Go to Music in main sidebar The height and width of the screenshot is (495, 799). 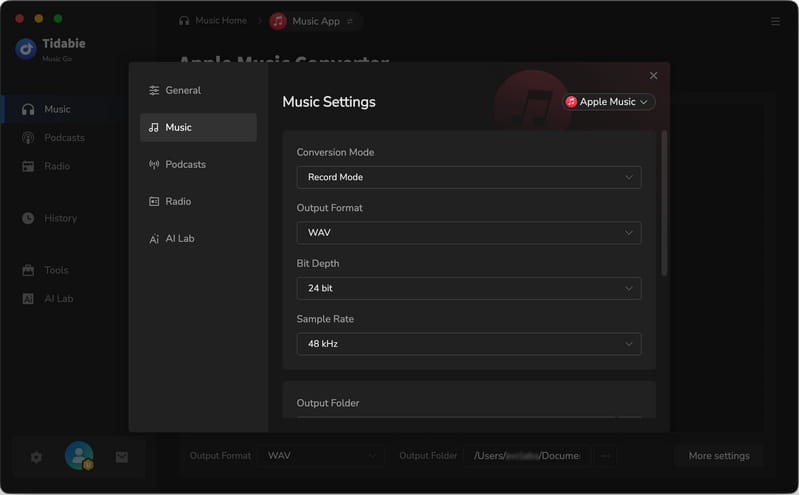pos(64,109)
